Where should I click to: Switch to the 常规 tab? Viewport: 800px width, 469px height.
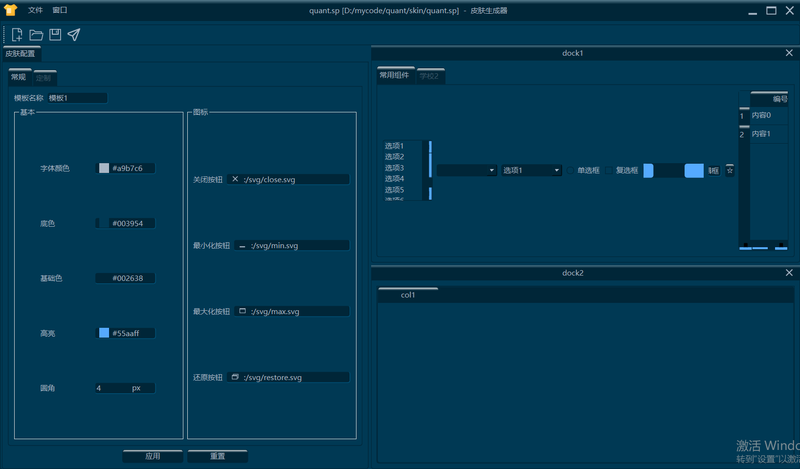point(19,77)
